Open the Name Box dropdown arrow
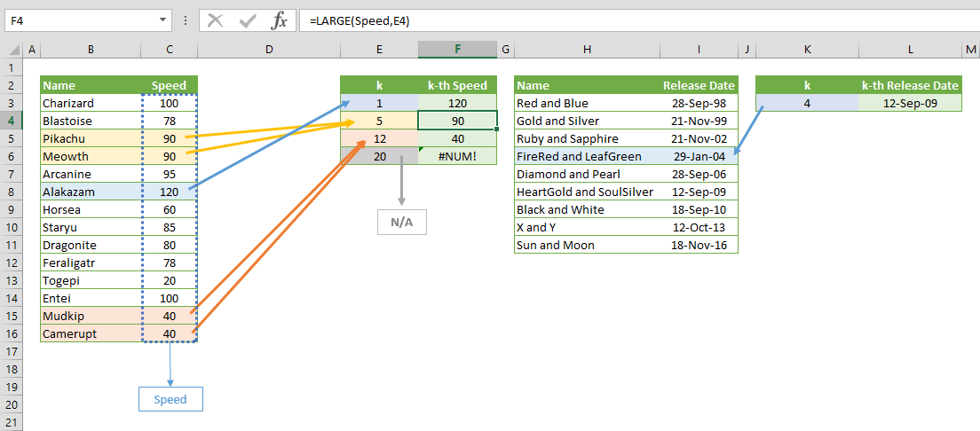Viewport: 980px width, 431px height. 163,20
